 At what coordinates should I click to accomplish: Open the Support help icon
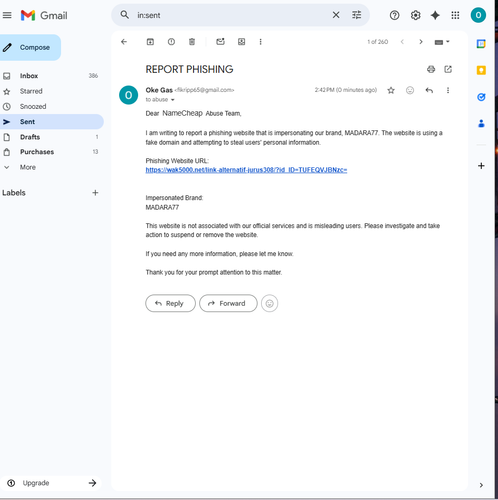pyautogui.click(x=394, y=15)
